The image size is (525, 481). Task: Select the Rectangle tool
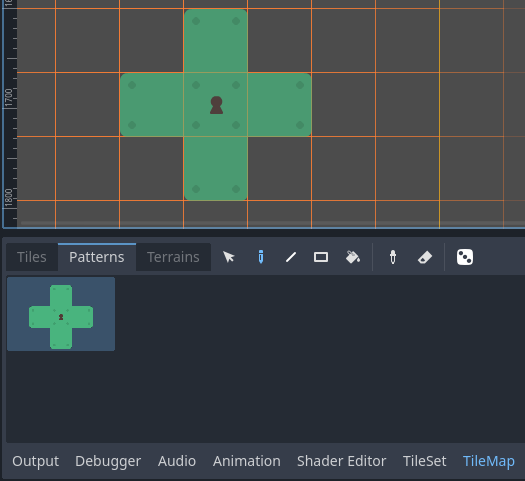click(321, 257)
